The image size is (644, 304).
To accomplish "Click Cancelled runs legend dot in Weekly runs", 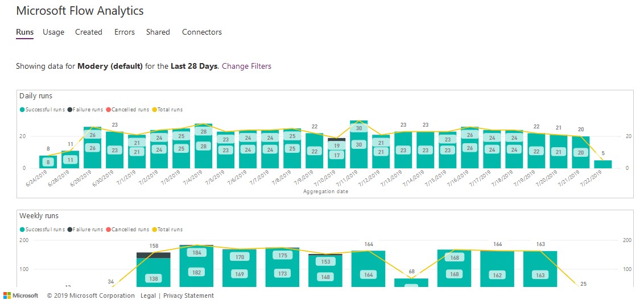I will pos(109,230).
